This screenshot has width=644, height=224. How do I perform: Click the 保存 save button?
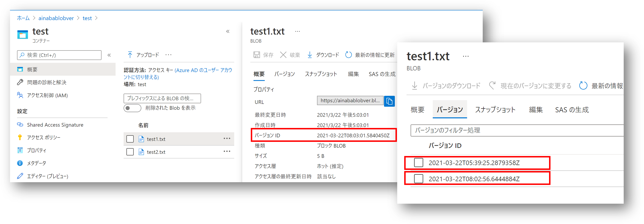click(264, 55)
